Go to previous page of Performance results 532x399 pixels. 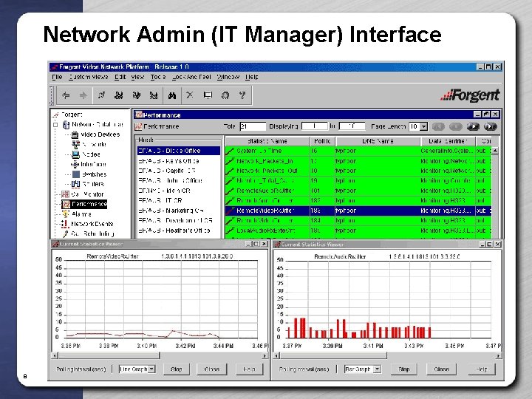tap(456, 126)
